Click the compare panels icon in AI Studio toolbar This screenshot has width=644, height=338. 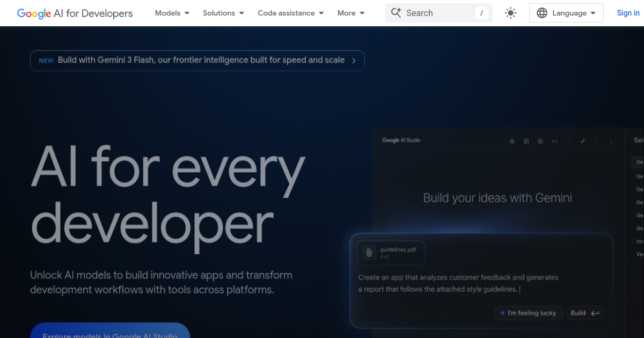point(540,141)
